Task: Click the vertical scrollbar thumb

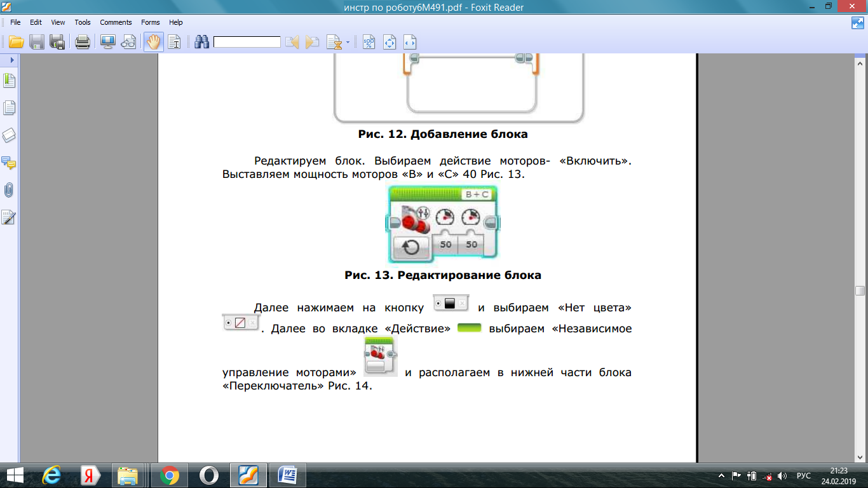Action: [860, 290]
